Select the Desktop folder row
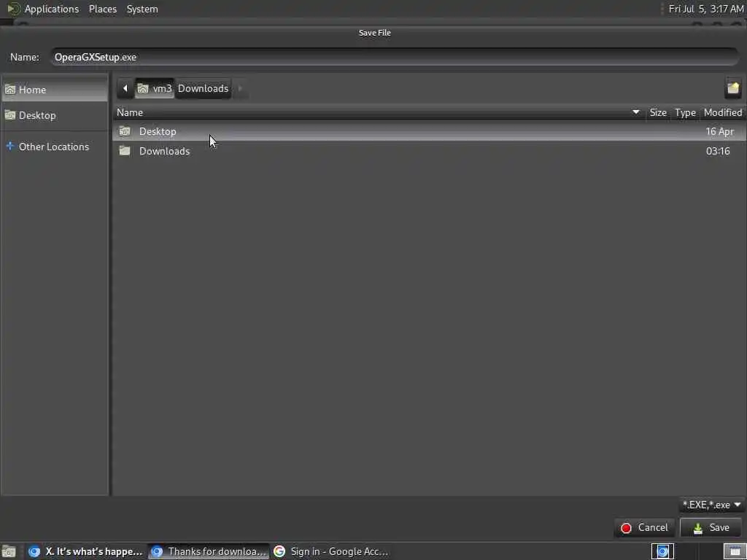The image size is (747, 560). point(429,131)
